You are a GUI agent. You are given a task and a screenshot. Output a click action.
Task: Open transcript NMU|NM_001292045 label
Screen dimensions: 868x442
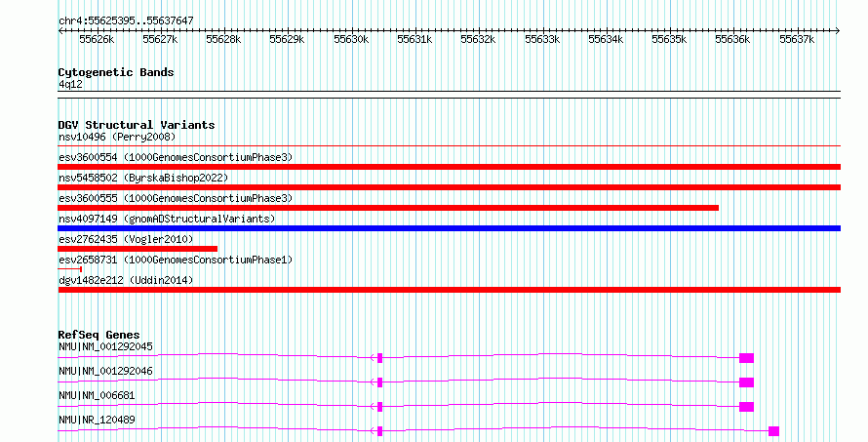105,346
